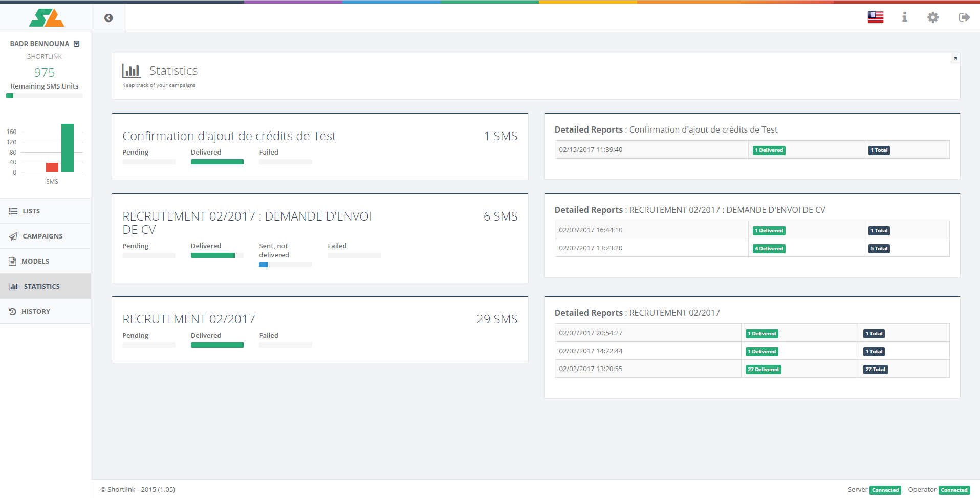Screen dimensions: 980x498
Task: Click the SHORTLINK account label
Action: coord(45,57)
